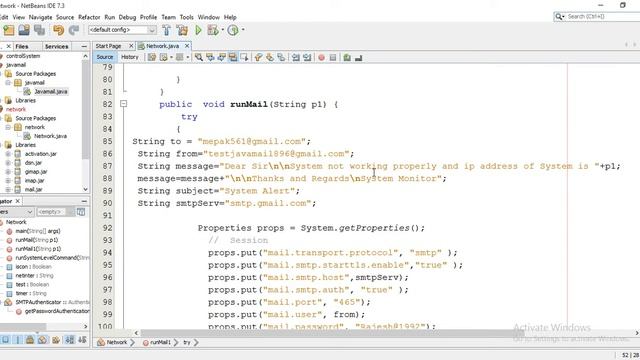
Task: Click the Find Selection magnifier icon
Action: click(x=199, y=58)
